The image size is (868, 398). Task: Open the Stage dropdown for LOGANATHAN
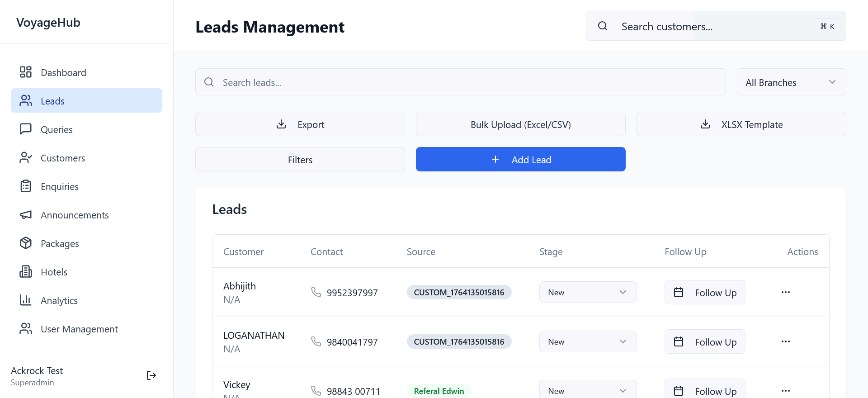(588, 341)
